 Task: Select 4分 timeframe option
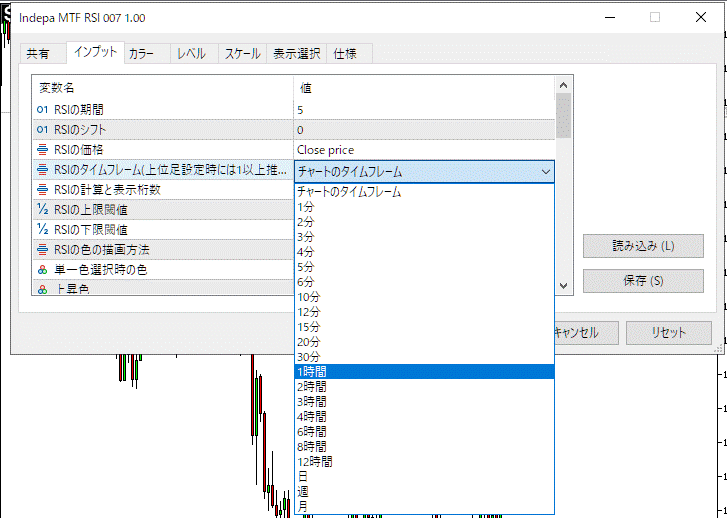(x=424, y=252)
